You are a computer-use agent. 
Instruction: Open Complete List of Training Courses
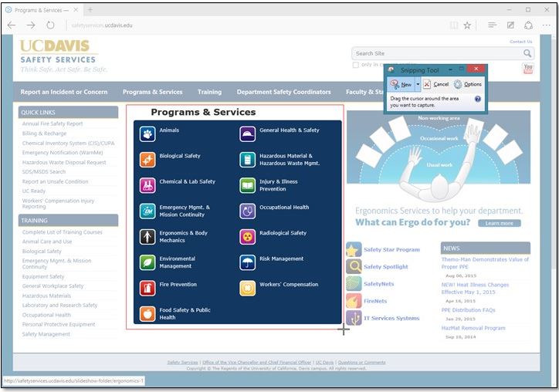[62, 232]
